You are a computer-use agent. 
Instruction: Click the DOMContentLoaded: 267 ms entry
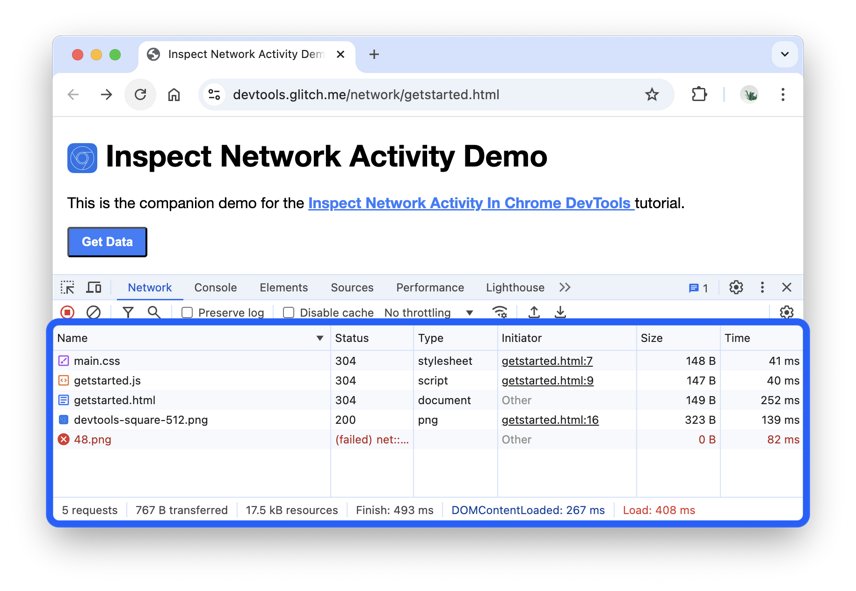point(528,510)
